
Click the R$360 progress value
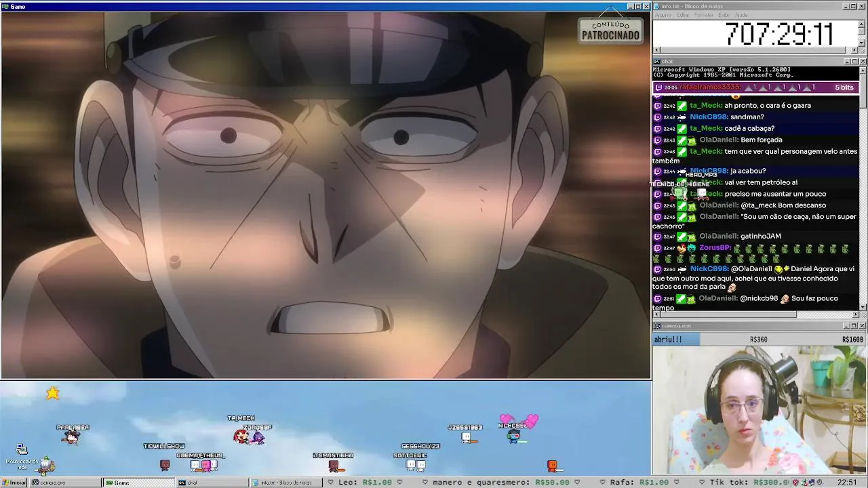[758, 340]
